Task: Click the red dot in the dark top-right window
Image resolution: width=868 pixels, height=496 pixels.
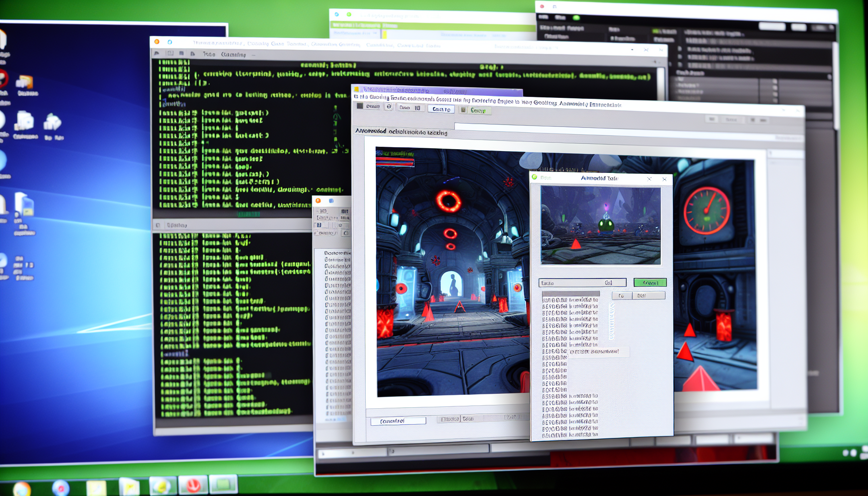Action: (x=542, y=6)
